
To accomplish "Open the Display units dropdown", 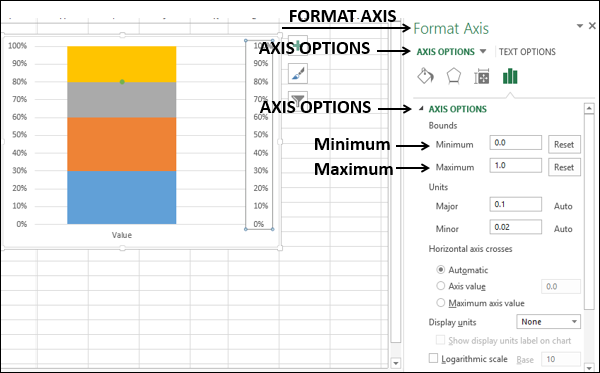I will (x=548, y=322).
